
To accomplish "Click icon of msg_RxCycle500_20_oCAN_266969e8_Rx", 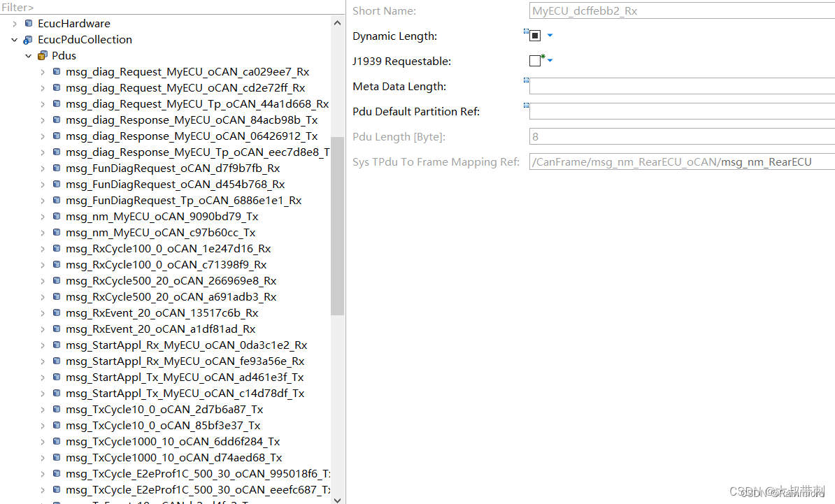I will [57, 280].
